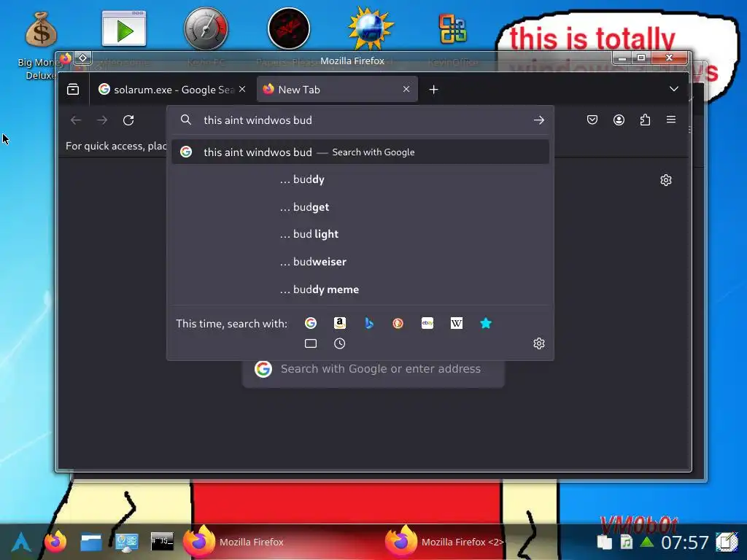Screen dimensions: 747x560
Task: Open the terminal from the taskbar
Action: (162, 542)
